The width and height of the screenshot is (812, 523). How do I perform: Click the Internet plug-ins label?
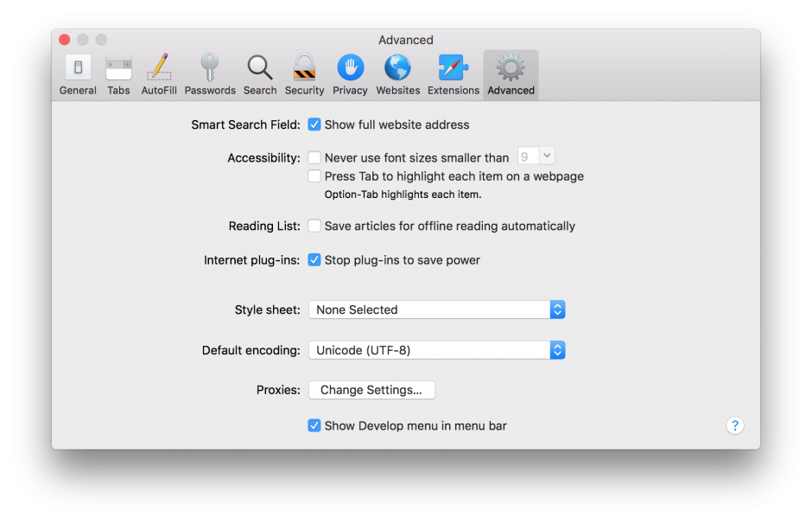coord(251,260)
